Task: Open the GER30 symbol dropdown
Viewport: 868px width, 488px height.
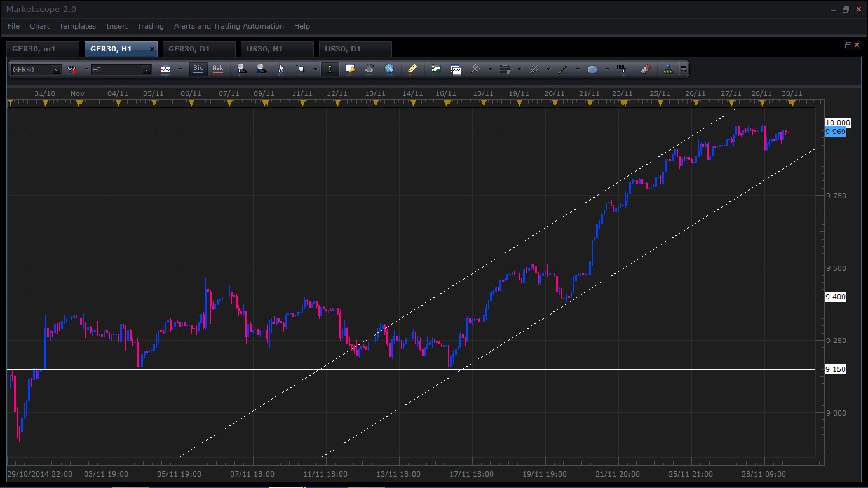Action: click(x=56, y=69)
